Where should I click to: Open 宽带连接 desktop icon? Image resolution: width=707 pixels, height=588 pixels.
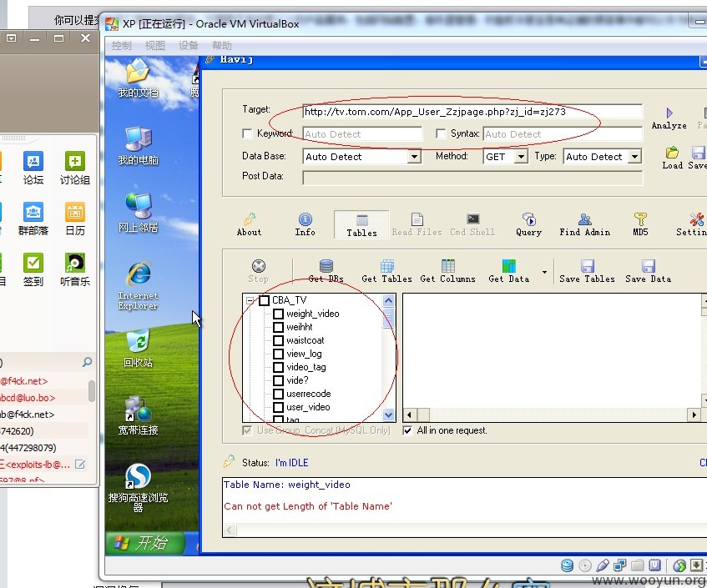[138, 416]
